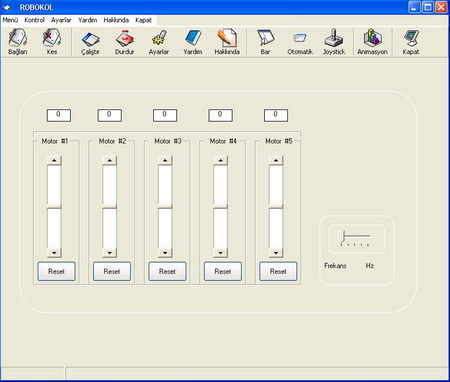The height and width of the screenshot is (382, 450).
Task: Click the Kapat toolbar icon
Action: coord(411,38)
